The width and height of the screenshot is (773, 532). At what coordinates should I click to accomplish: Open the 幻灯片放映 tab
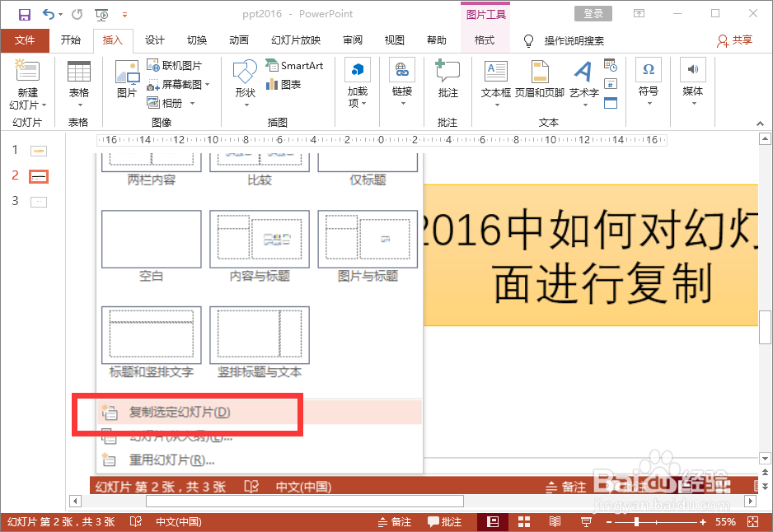296,40
